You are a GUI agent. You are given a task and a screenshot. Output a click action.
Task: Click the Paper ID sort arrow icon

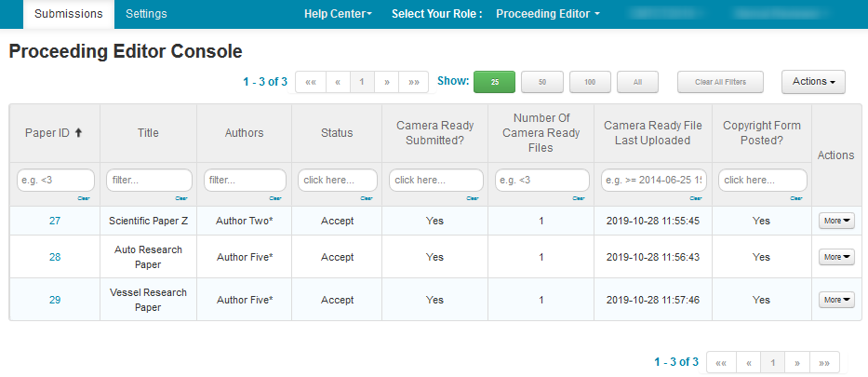pyautogui.click(x=79, y=133)
